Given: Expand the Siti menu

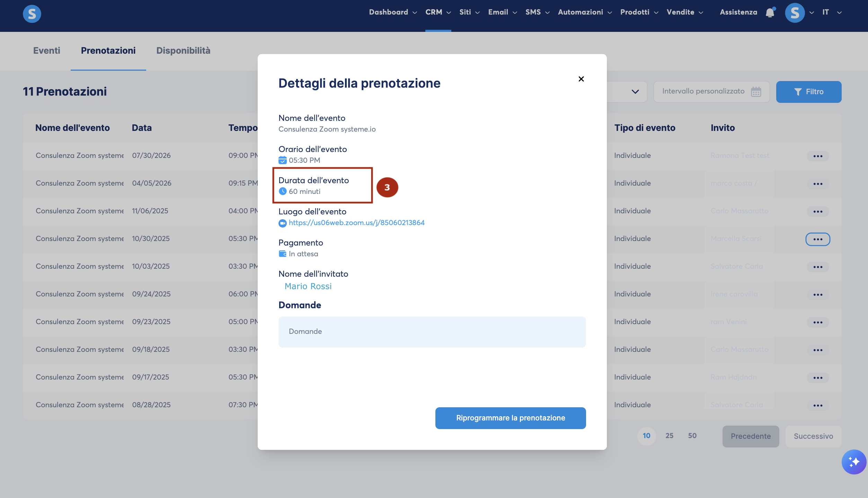Looking at the screenshot, I should [469, 12].
